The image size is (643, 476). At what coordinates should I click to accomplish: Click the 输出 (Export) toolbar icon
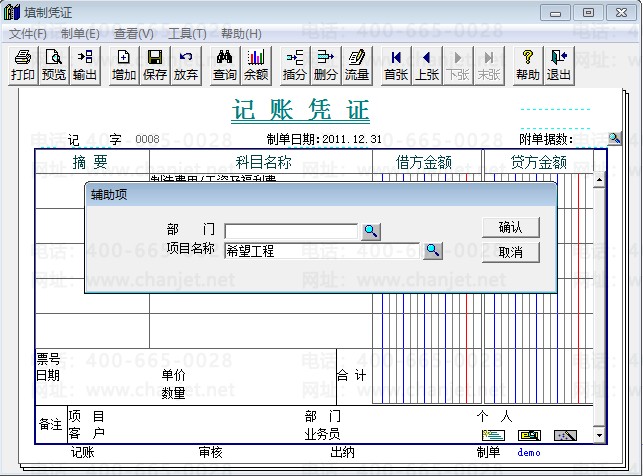85,65
